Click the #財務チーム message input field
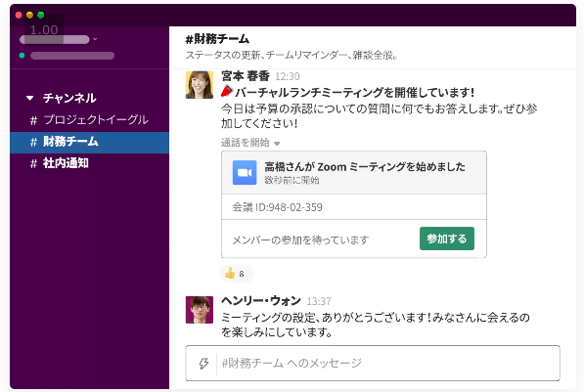Screen dimensions: 584x392 tap(373, 363)
